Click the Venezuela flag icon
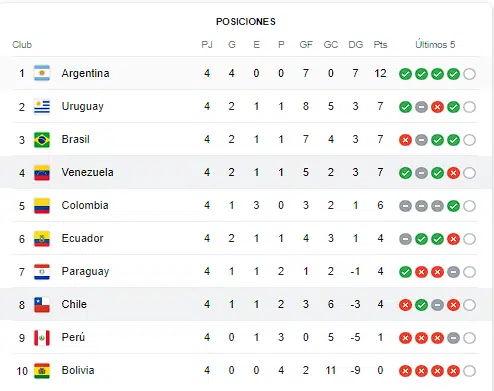The image size is (494, 391). (42, 172)
